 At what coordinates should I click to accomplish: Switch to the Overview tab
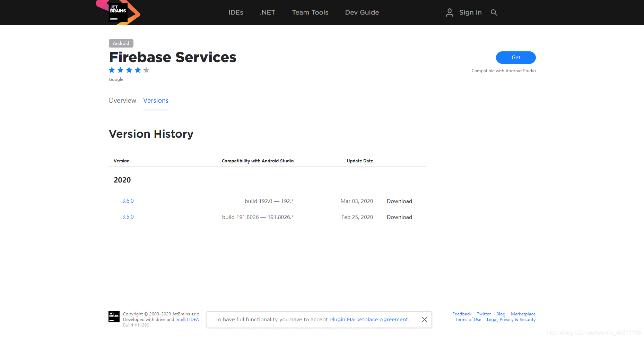point(122,100)
